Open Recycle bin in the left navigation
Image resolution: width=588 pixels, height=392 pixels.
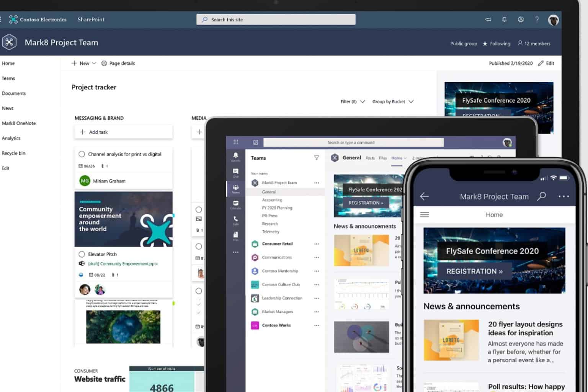(13, 153)
